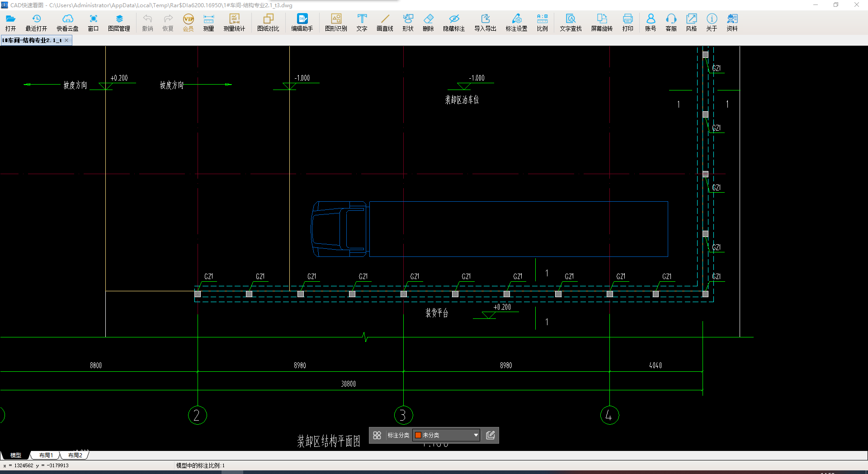Click the 模型中的标注比例 status text
The height and width of the screenshot is (474, 868).
(200, 465)
